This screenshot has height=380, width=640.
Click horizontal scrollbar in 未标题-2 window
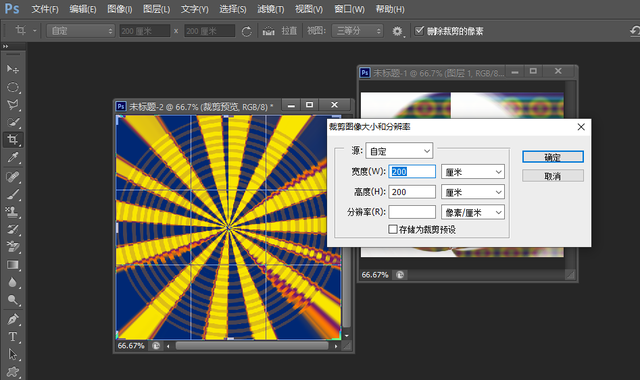click(x=252, y=346)
